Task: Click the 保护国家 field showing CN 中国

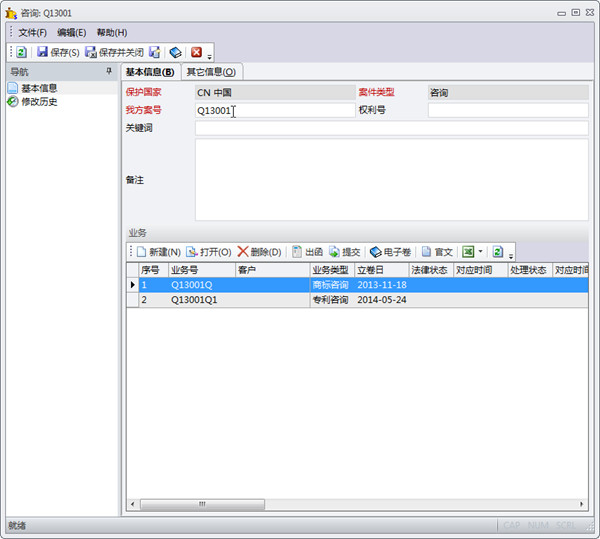Action: tap(275, 93)
